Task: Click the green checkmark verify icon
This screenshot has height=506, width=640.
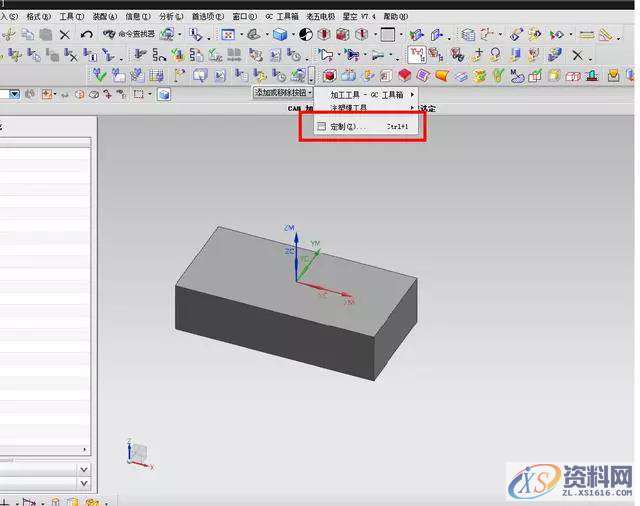Action: [98, 75]
